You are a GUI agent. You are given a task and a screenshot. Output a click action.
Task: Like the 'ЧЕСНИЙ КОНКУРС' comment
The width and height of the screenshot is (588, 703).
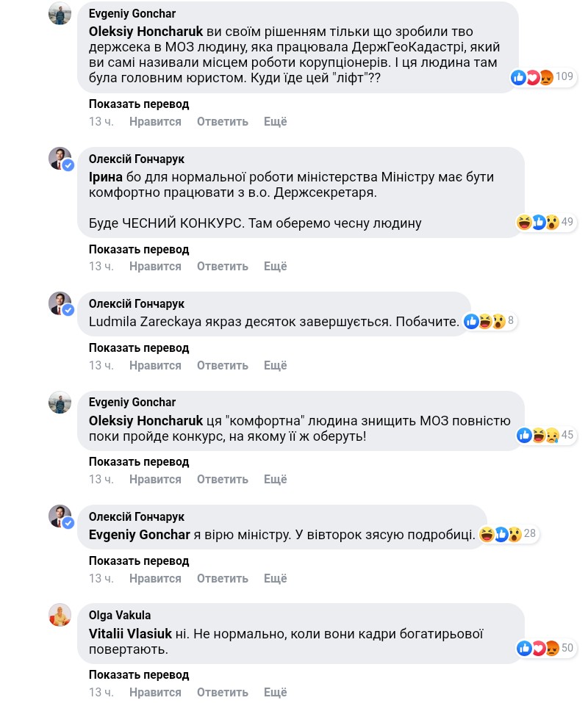coord(155,266)
